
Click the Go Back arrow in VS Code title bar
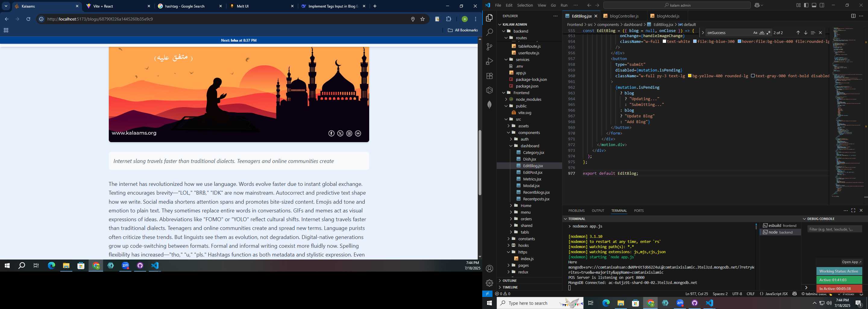pyautogui.click(x=589, y=5)
